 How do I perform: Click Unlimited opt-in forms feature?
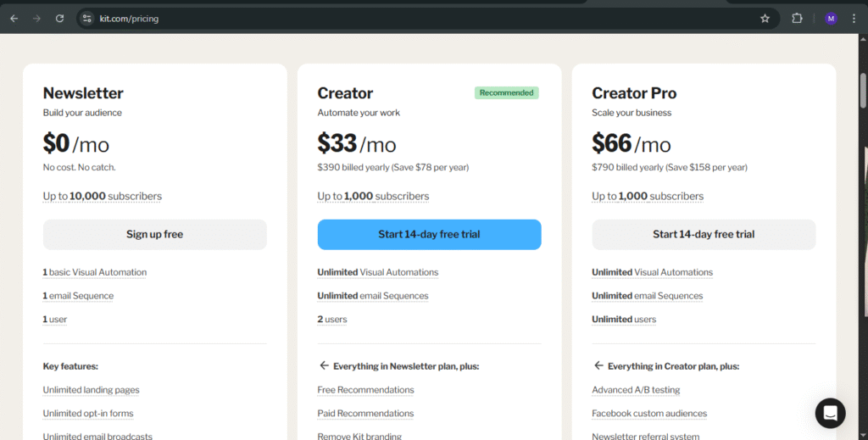pos(88,414)
